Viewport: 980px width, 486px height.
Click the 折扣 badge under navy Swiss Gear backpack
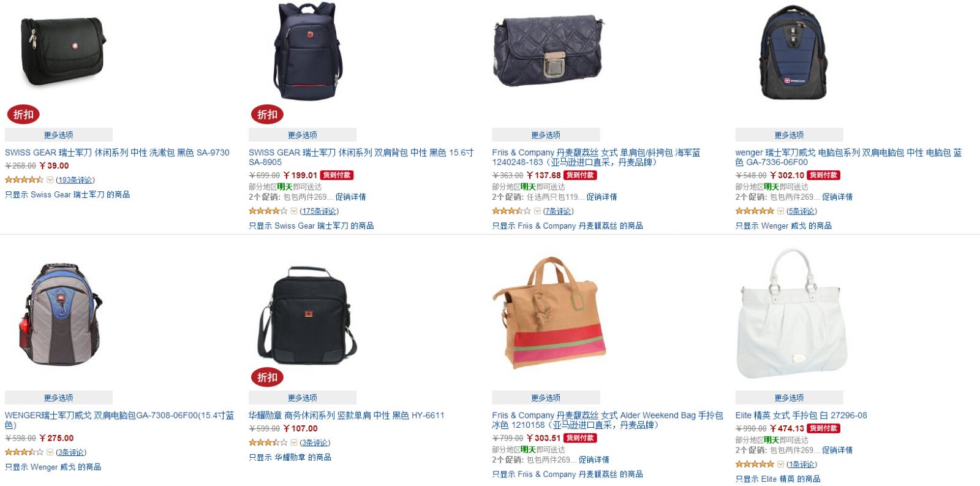click(267, 114)
